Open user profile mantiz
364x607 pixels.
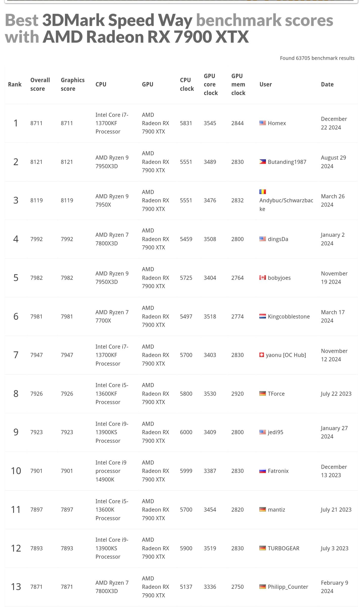point(276,510)
